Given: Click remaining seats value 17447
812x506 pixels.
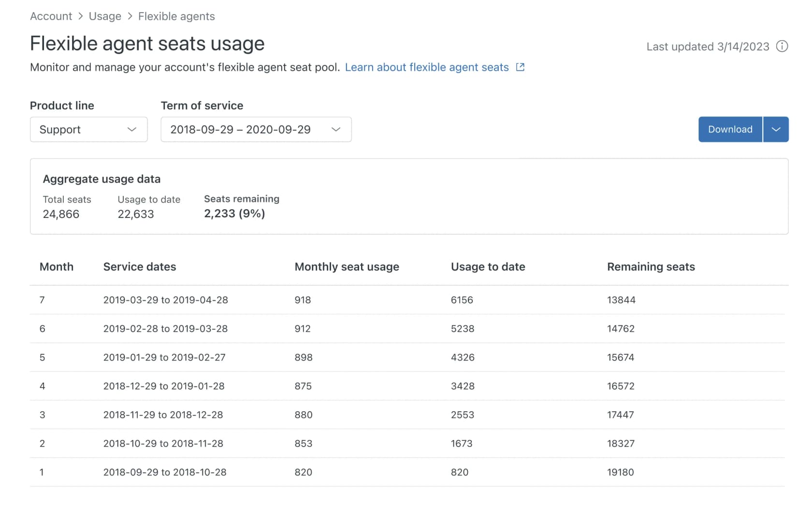Looking at the screenshot, I should 621,415.
